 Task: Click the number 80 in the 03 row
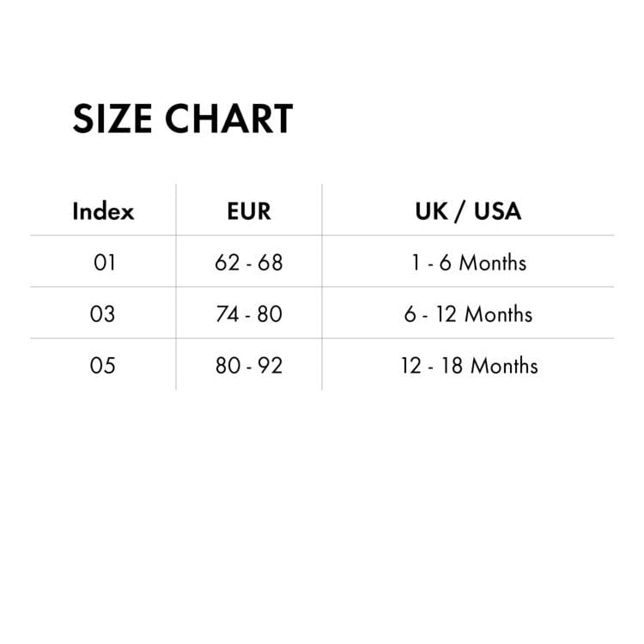[270, 314]
